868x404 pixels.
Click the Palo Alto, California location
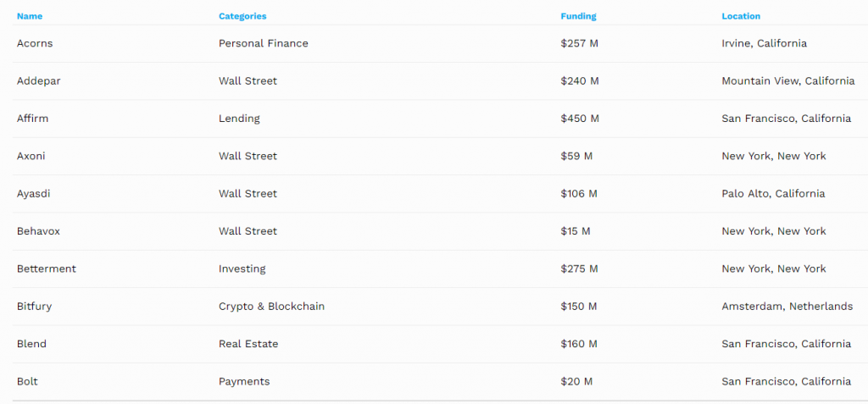[x=773, y=194]
